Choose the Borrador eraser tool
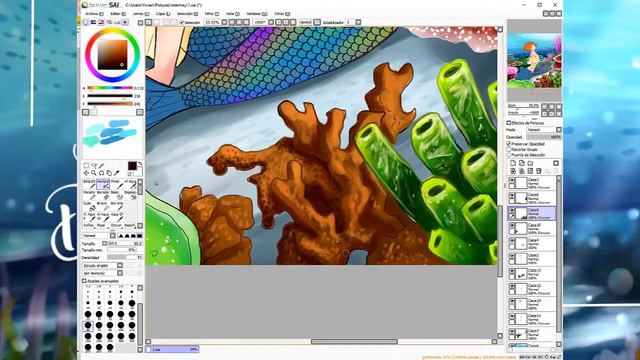 103,195
